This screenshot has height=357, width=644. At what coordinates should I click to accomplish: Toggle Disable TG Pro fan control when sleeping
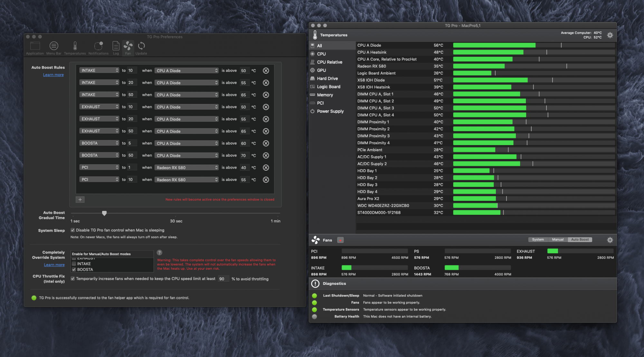coord(73,230)
